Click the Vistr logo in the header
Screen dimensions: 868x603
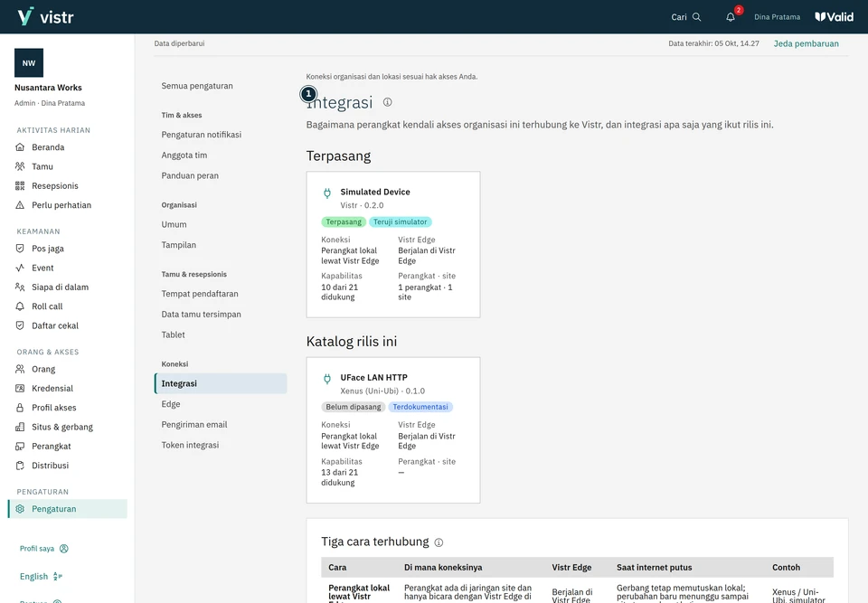(45, 16)
